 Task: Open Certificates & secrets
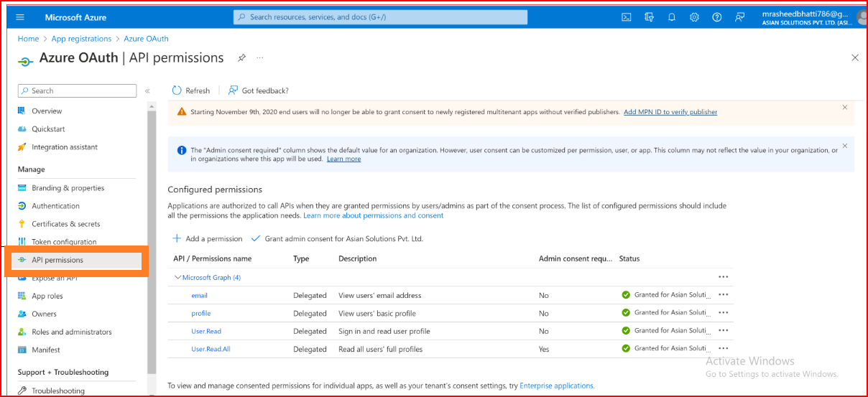66,224
